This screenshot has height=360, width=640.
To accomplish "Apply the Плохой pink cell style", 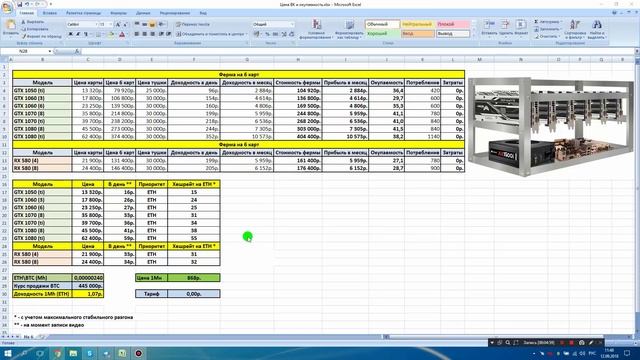I will pos(452,24).
